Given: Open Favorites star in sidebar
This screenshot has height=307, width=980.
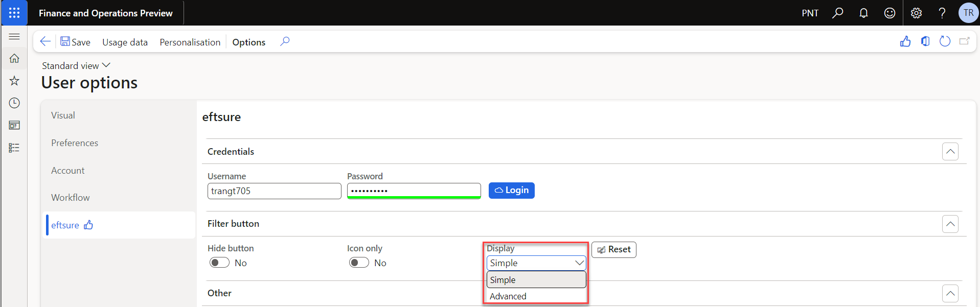Looking at the screenshot, I should (x=14, y=81).
